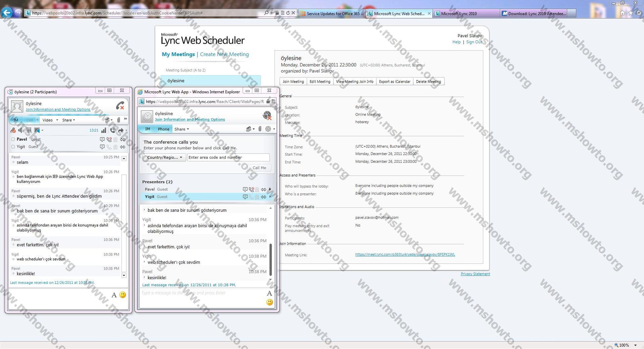The height and width of the screenshot is (349, 644).
Task: Click the browser back arrow button
Action: [x=6, y=12]
